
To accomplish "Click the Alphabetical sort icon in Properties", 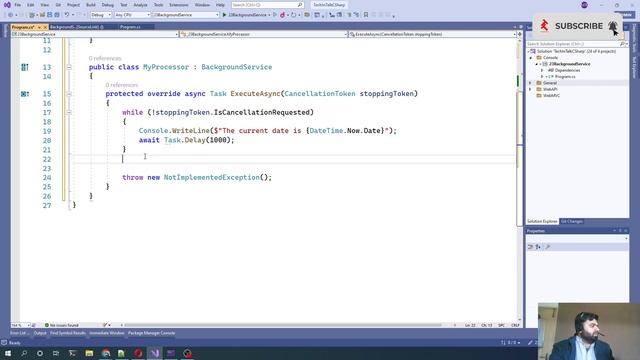I will tap(538, 247).
